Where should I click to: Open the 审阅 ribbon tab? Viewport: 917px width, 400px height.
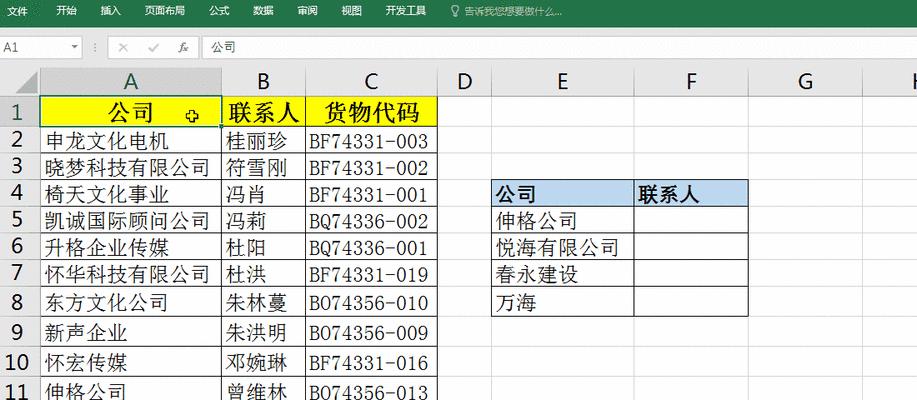pos(308,11)
